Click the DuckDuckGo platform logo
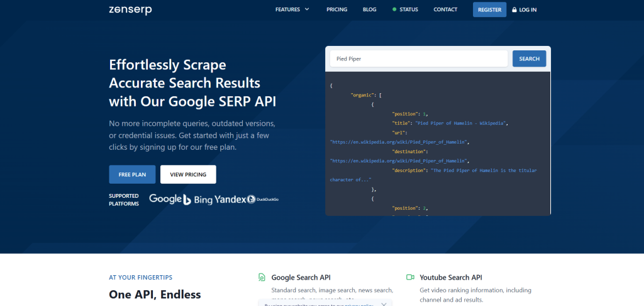The image size is (644, 306). click(263, 200)
